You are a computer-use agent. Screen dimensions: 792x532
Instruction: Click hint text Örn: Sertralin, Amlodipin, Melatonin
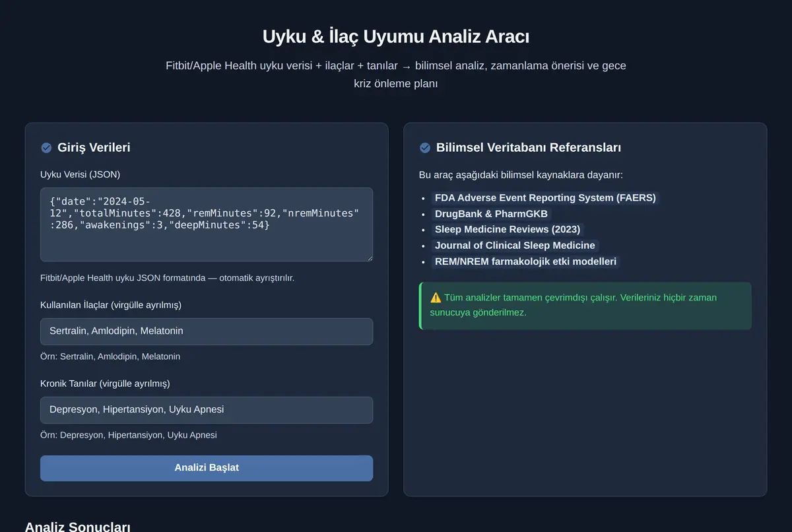pyautogui.click(x=110, y=356)
